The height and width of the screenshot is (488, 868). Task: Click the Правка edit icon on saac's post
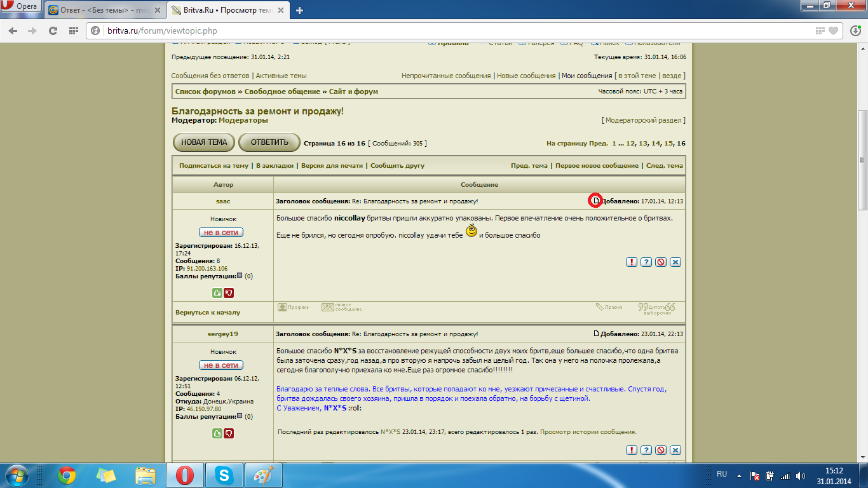click(x=609, y=308)
